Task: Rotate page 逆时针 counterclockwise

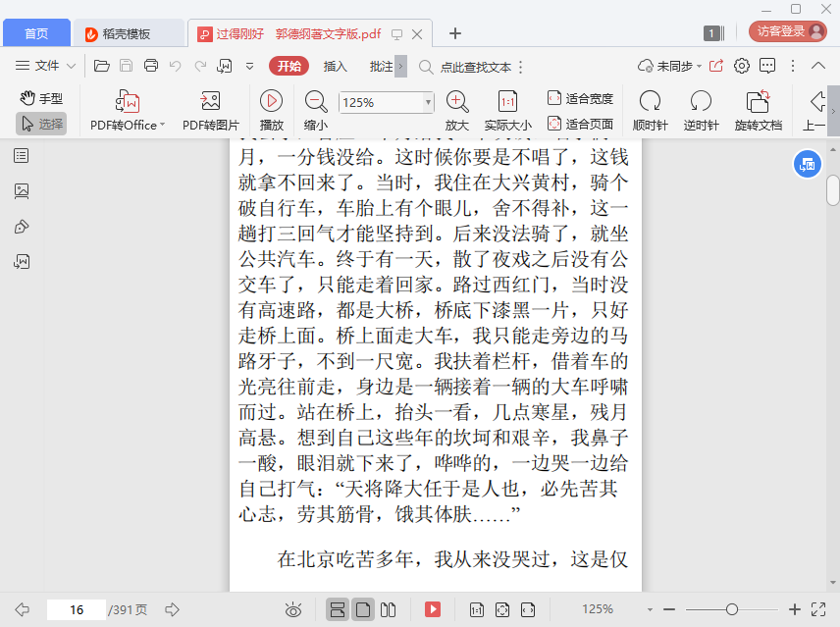Action: coord(701,111)
